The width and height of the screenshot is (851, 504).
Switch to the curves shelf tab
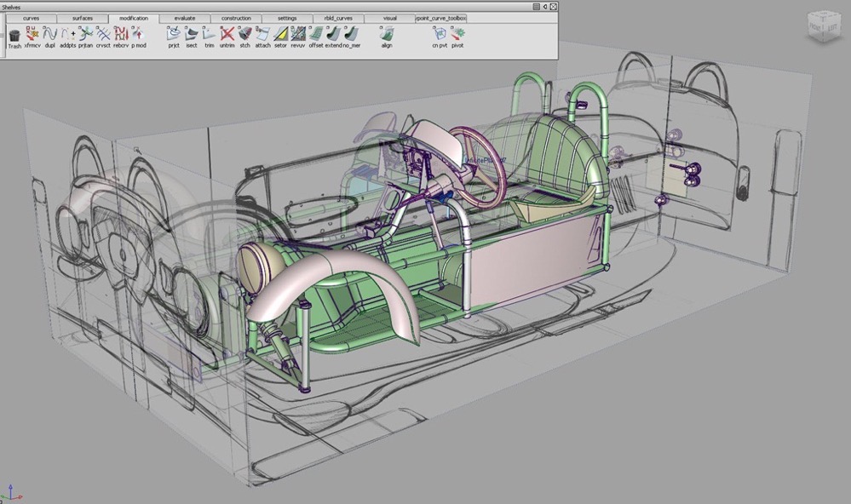pyautogui.click(x=32, y=18)
